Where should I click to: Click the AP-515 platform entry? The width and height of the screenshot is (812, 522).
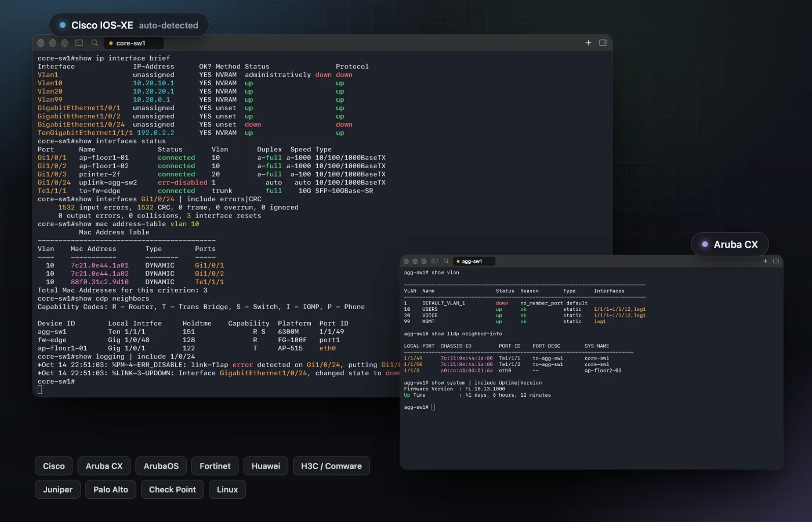coord(291,349)
